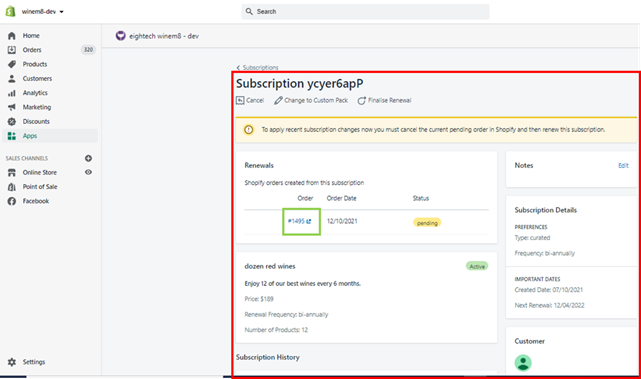641x379 pixels.
Task: Open the winem8-dev store dropdown
Action: 43,12
